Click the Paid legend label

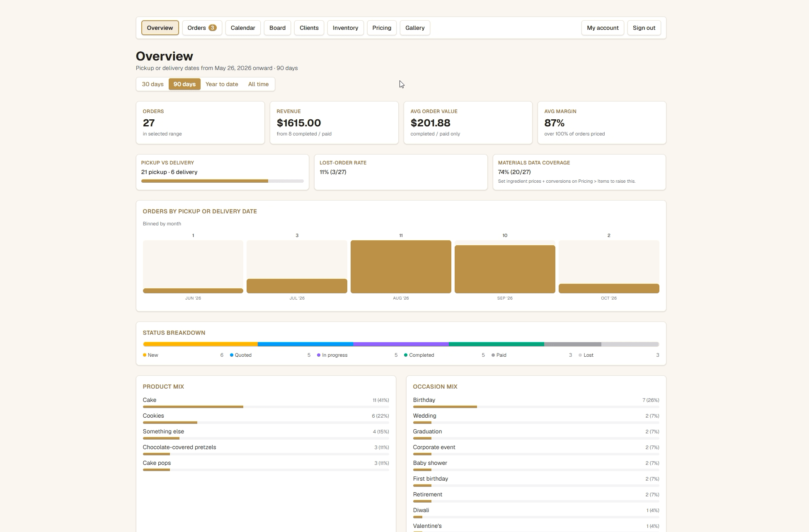(x=501, y=355)
